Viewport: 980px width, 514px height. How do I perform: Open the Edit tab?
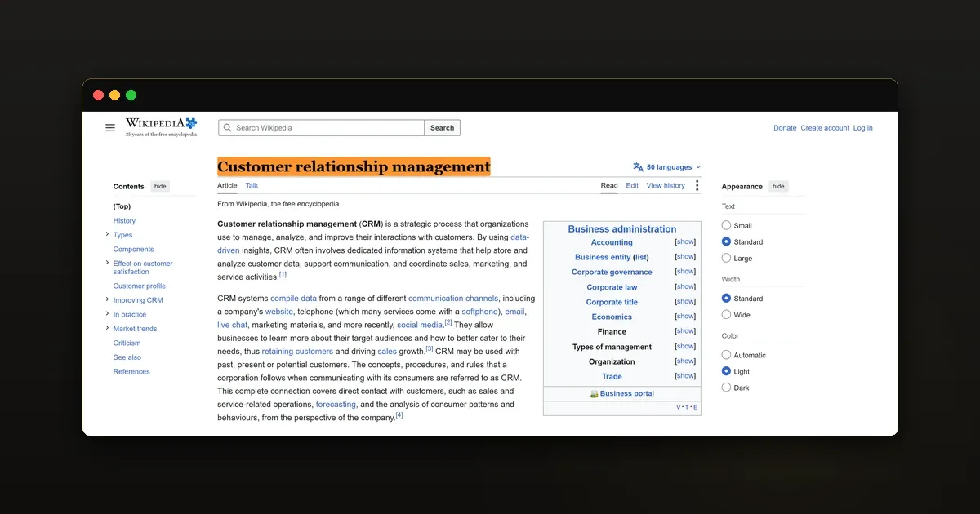coord(632,186)
